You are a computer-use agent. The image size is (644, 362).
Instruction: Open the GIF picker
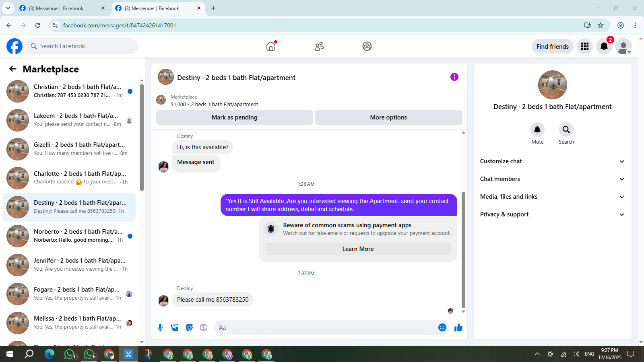204,327
